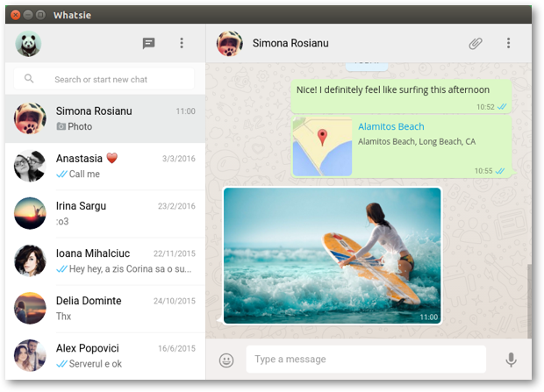Viewport: 544px width, 392px height.
Task: Click the 11:00 timestamp on the surfing photo
Action: pyautogui.click(x=429, y=317)
